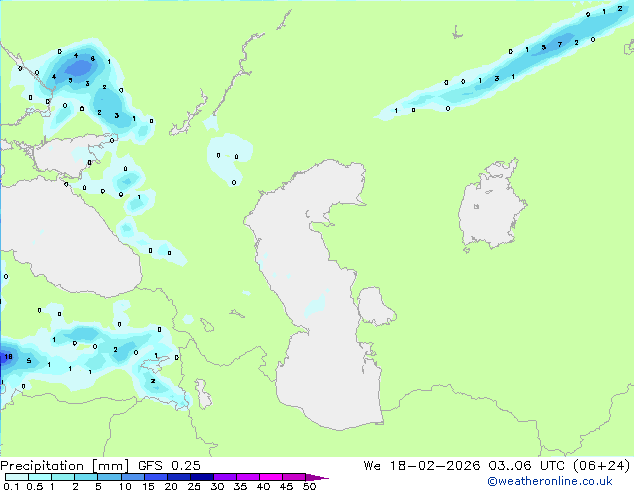
Task: Click the legend label '25'
Action: click(194, 486)
